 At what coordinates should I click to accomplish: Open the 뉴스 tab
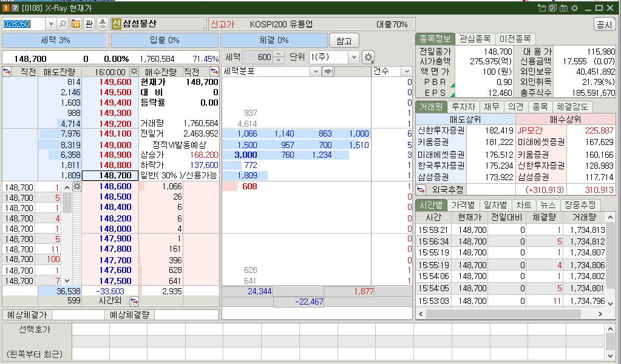pyautogui.click(x=548, y=205)
